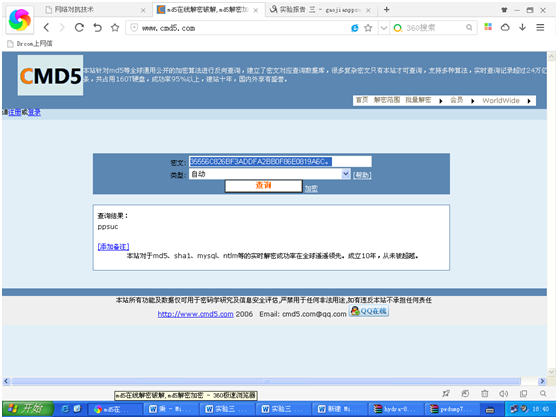558x419 pixels.
Task: Click the 360 search magnifier icon
Action: 469,27
